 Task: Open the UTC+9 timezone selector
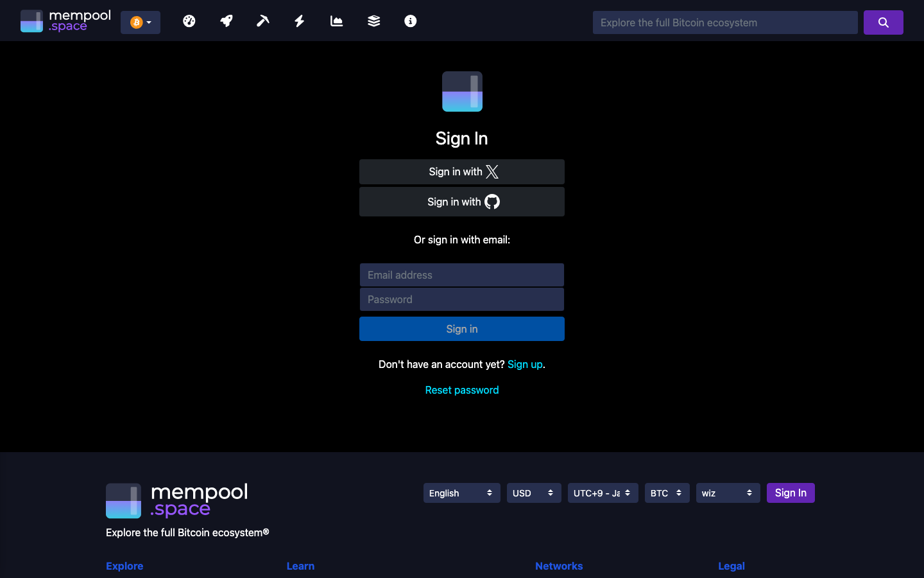(603, 493)
